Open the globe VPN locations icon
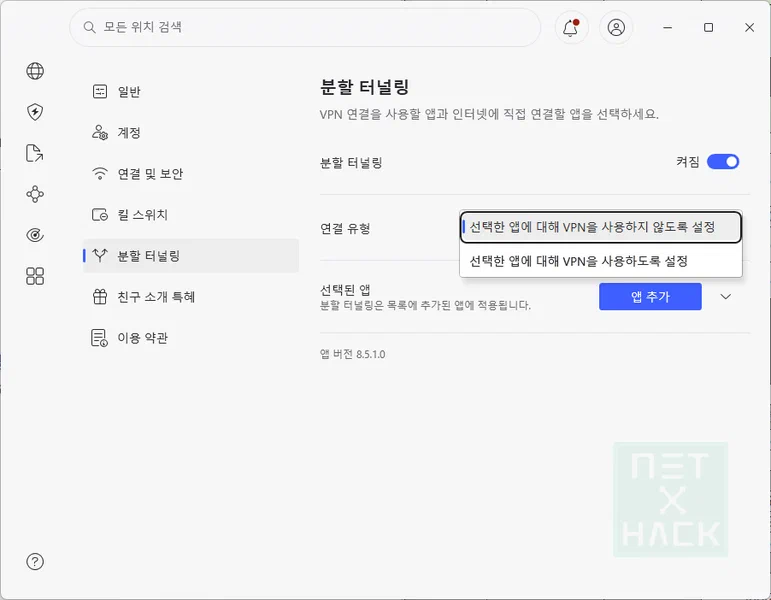The width and height of the screenshot is (771, 600). [x=35, y=71]
